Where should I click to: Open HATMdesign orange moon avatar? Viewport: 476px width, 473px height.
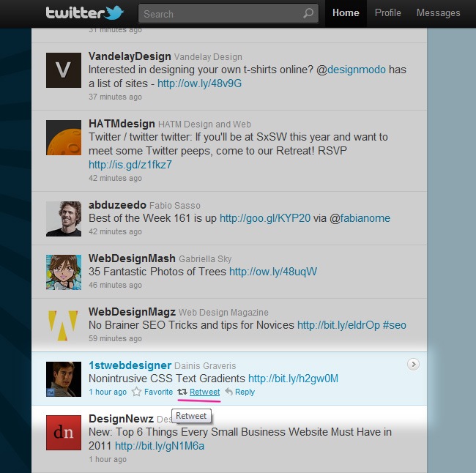[x=64, y=138]
